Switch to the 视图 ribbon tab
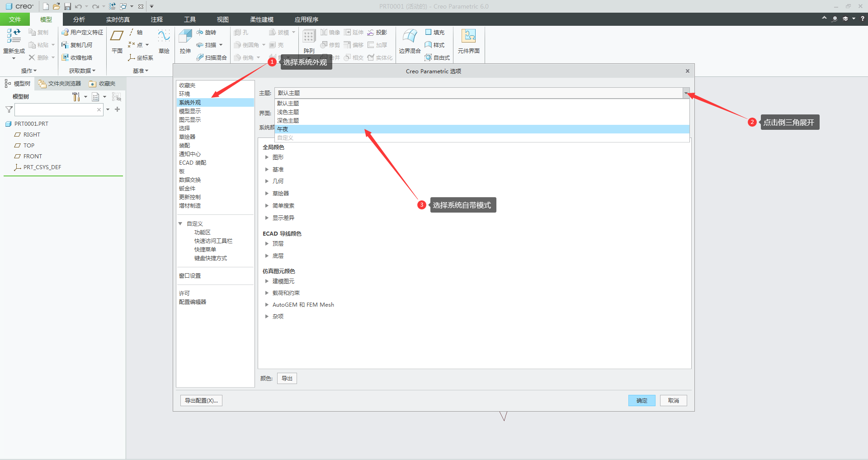 pos(223,19)
